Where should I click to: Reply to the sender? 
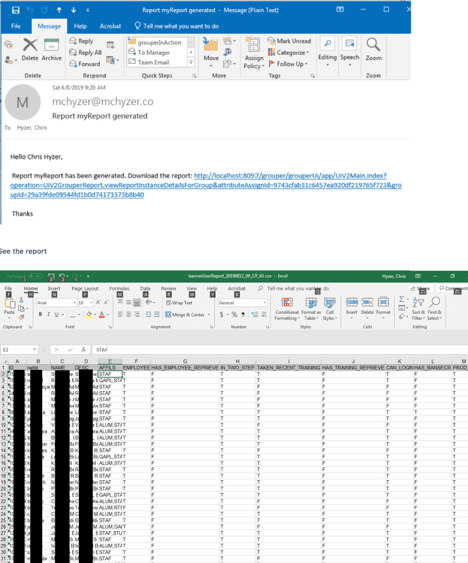pyautogui.click(x=82, y=41)
